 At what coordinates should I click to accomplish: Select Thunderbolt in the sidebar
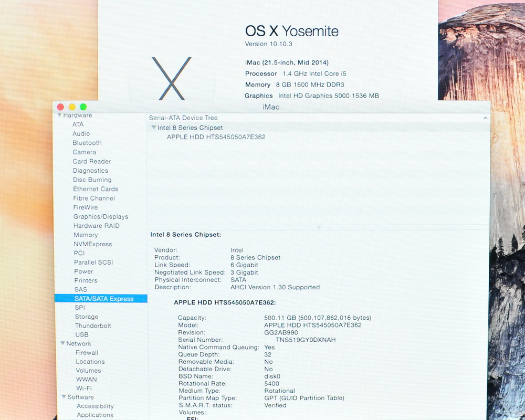coord(93,325)
